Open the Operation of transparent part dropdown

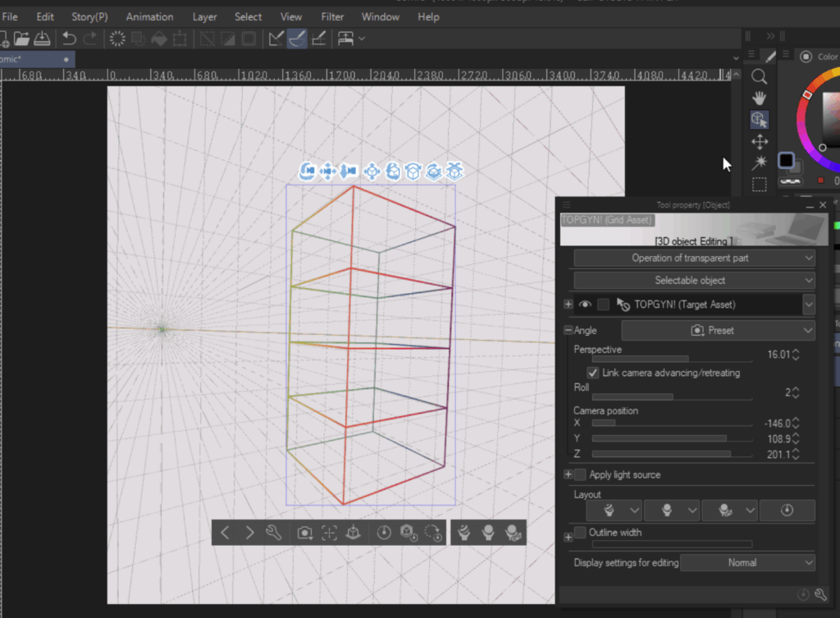click(x=694, y=258)
